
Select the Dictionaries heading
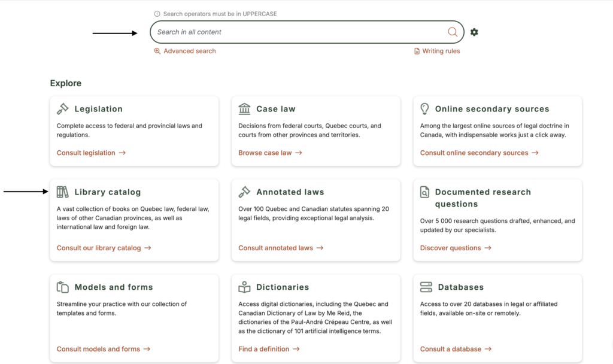[283, 287]
